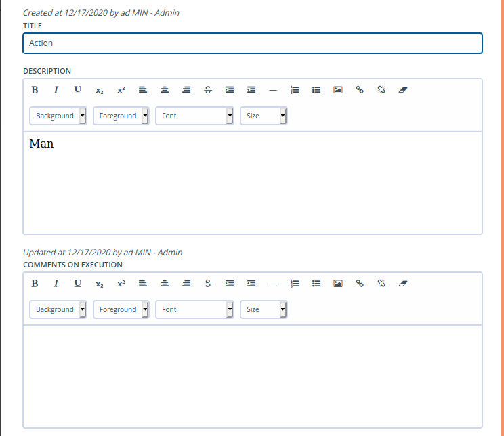The height and width of the screenshot is (436, 504).
Task: Insert bullet list in the Description editor
Action: coord(316,90)
